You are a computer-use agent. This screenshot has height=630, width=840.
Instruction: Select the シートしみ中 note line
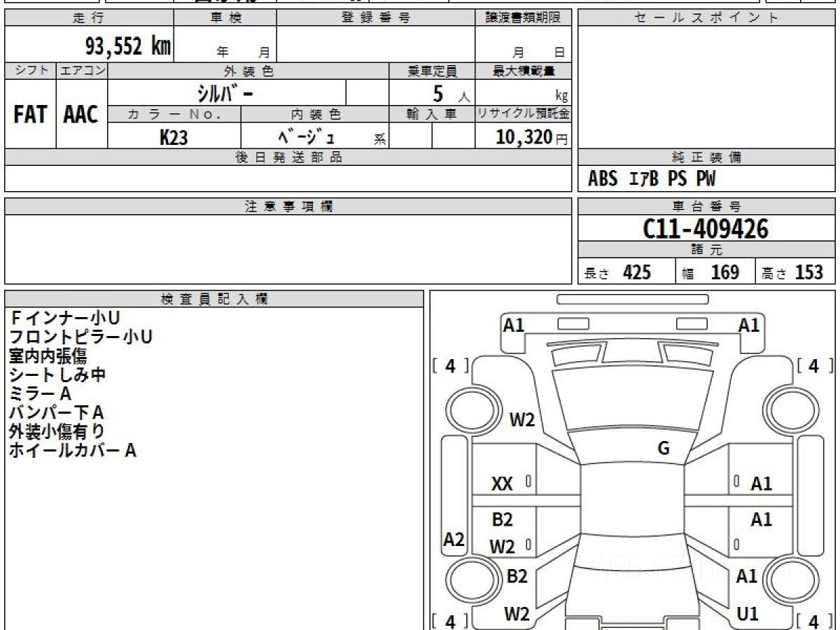tap(57, 374)
